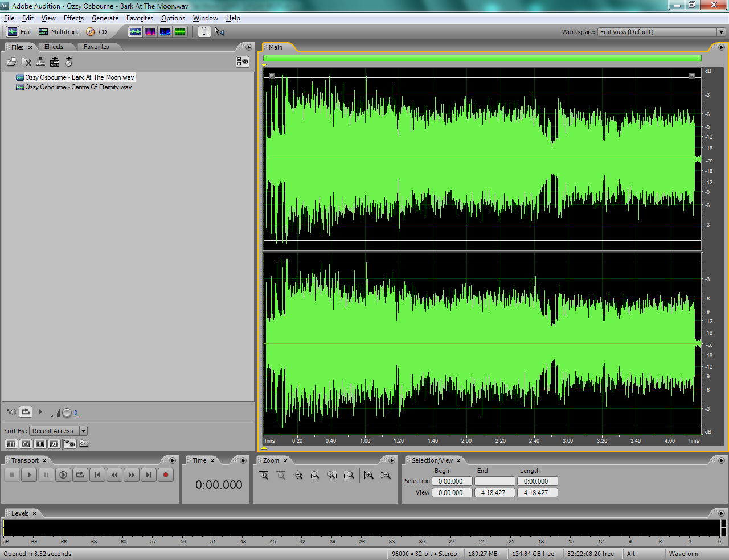Screen dimensions: 729x560
Task: Open the Generate menu
Action: point(105,18)
